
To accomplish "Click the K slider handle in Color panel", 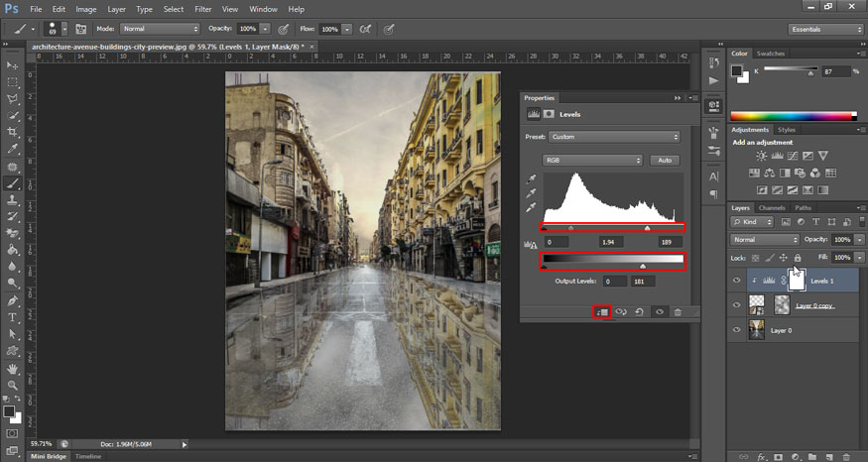I will [x=810, y=73].
